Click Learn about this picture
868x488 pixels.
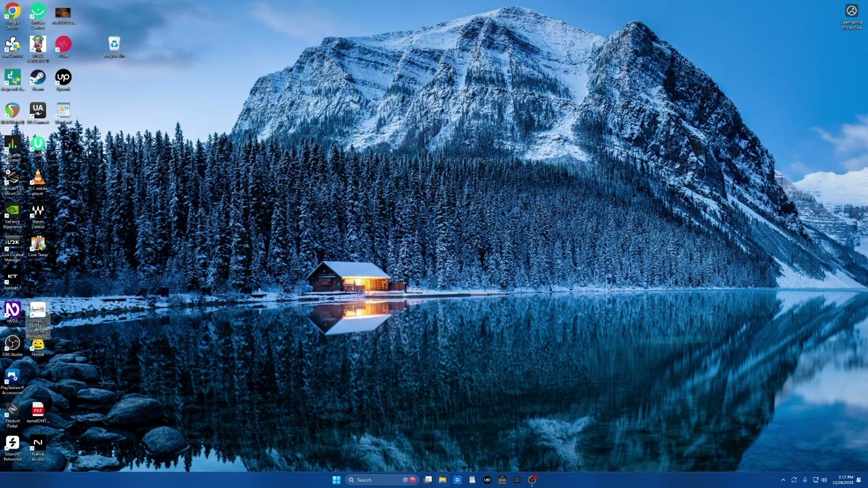tap(852, 16)
